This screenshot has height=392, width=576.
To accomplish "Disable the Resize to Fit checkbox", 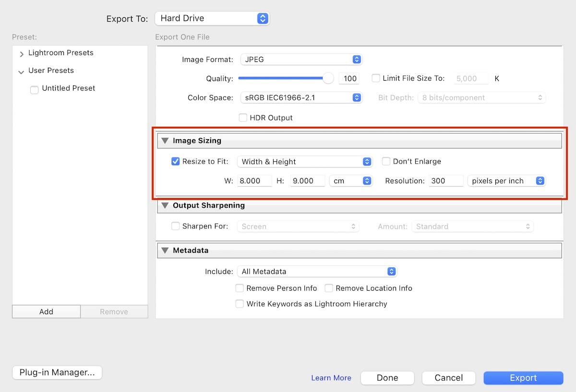I will coord(176,161).
